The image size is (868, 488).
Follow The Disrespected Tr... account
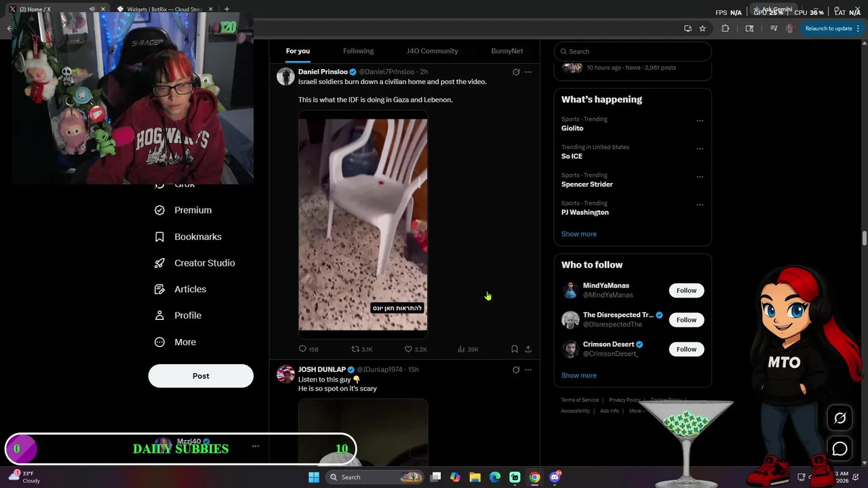pyautogui.click(x=686, y=320)
